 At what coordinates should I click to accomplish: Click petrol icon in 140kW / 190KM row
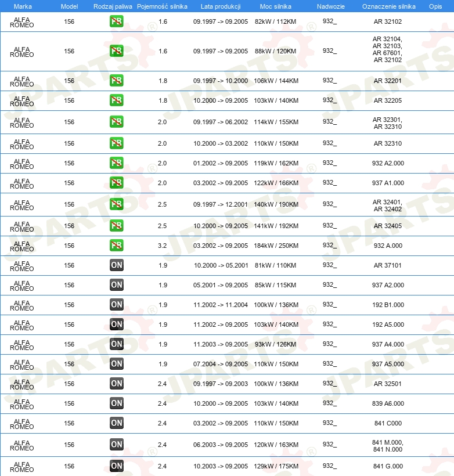[117, 204]
